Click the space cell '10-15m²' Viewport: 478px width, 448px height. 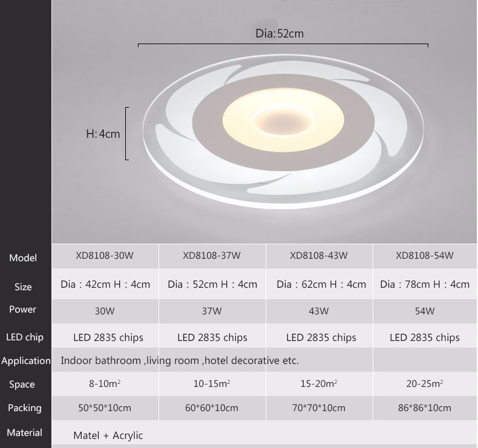click(x=212, y=383)
